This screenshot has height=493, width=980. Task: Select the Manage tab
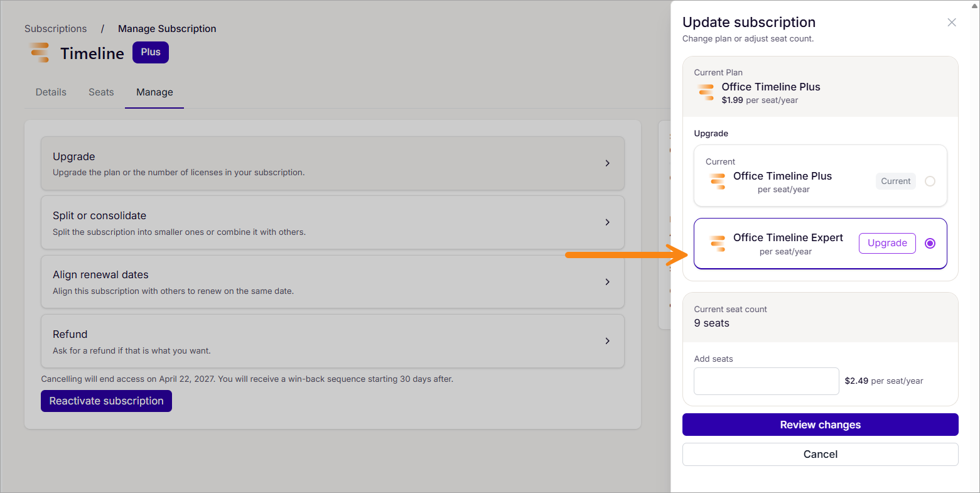click(154, 92)
